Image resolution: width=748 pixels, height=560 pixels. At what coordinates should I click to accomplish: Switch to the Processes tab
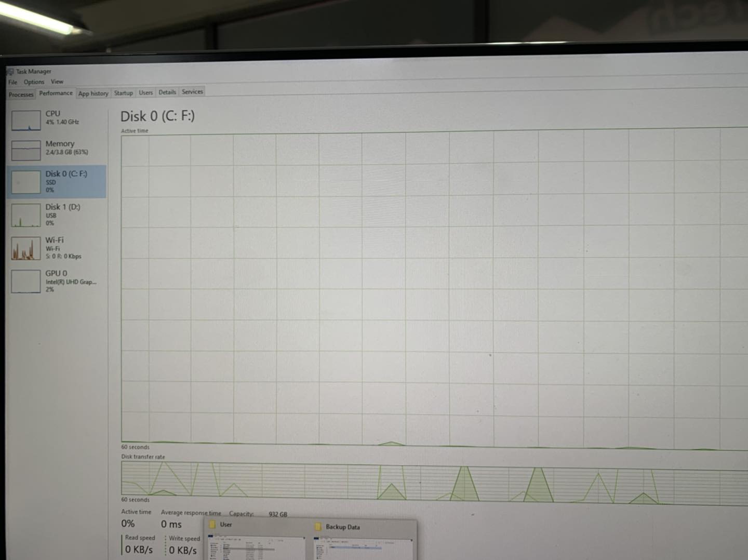click(21, 95)
